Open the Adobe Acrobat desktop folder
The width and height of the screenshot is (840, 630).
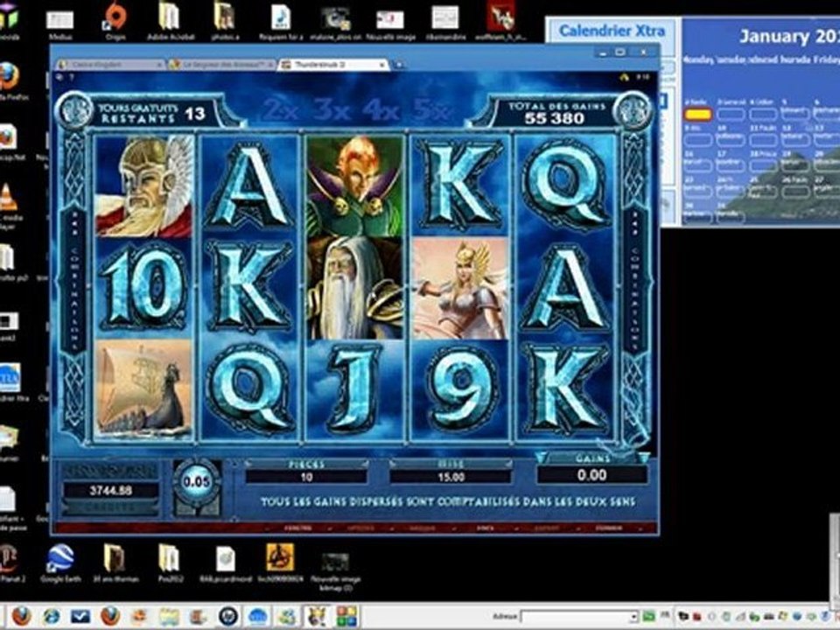coord(170,19)
